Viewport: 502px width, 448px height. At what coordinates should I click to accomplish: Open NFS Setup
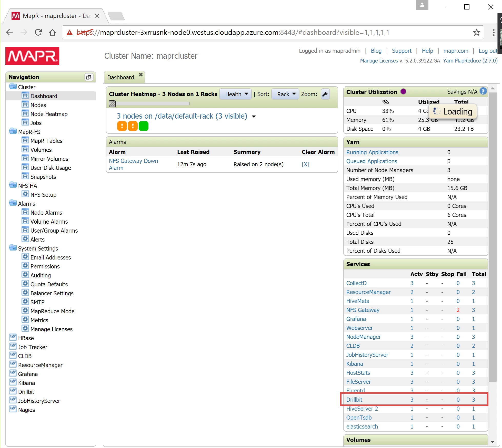pyautogui.click(x=43, y=195)
